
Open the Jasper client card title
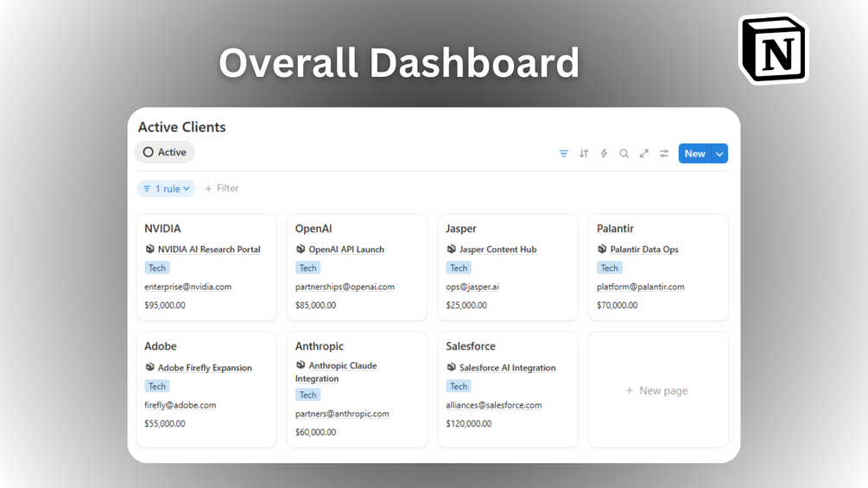[460, 229]
